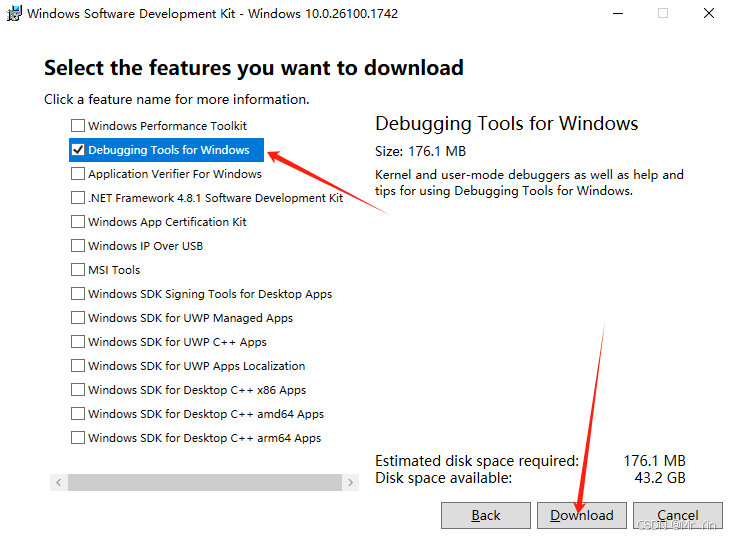This screenshot has width=730, height=538.
Task: Select 'Windows SDK for Desktop C++ amd64 Apps' name
Action: [x=206, y=414]
